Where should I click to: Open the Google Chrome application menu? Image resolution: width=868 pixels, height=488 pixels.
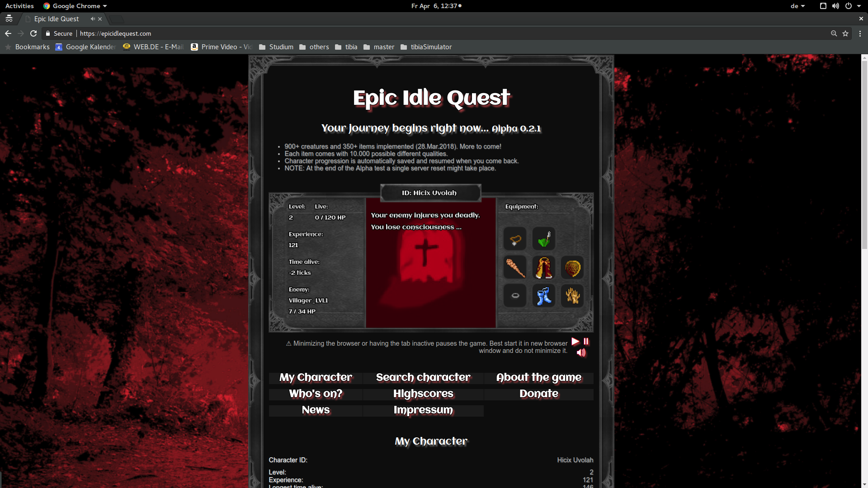[x=860, y=33]
